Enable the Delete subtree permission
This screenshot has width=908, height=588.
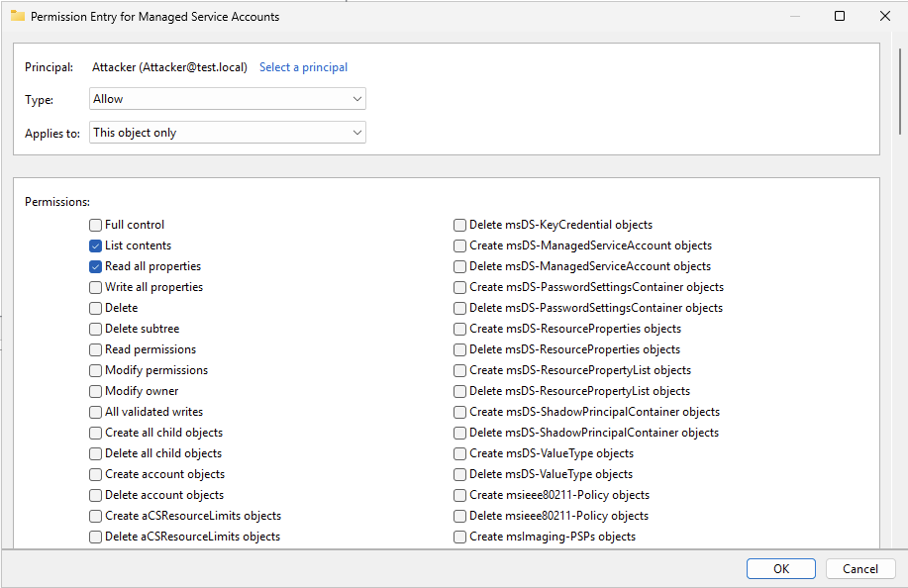95,329
